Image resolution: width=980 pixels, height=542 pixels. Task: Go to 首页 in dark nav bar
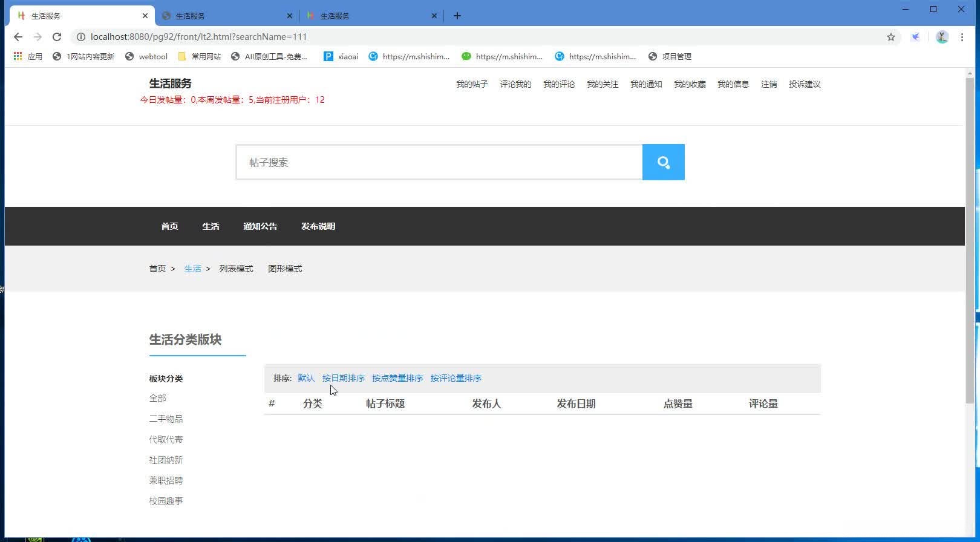[169, 226]
